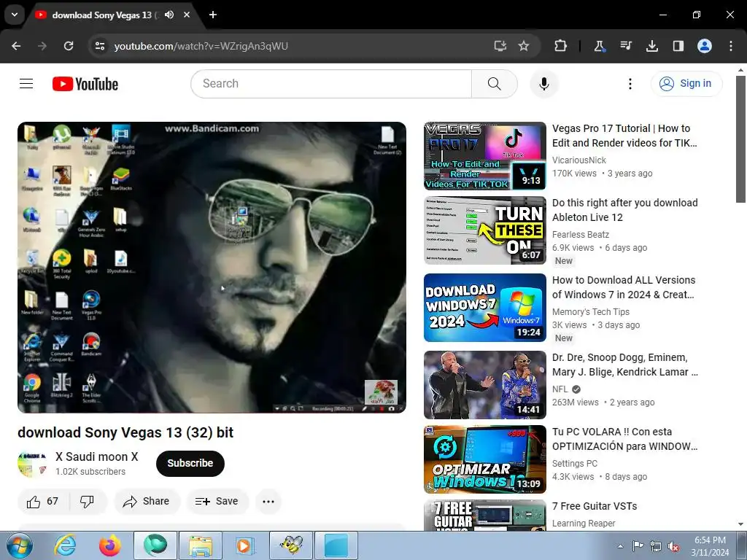Viewport: 747px width, 560px height.
Task: Mute tab audio speaker icon
Action: click(x=169, y=15)
